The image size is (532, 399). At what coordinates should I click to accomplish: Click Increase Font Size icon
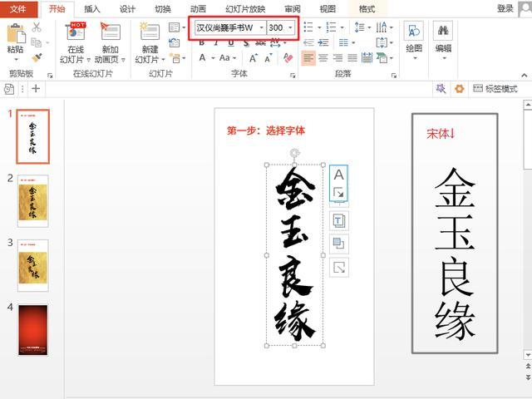(253, 58)
